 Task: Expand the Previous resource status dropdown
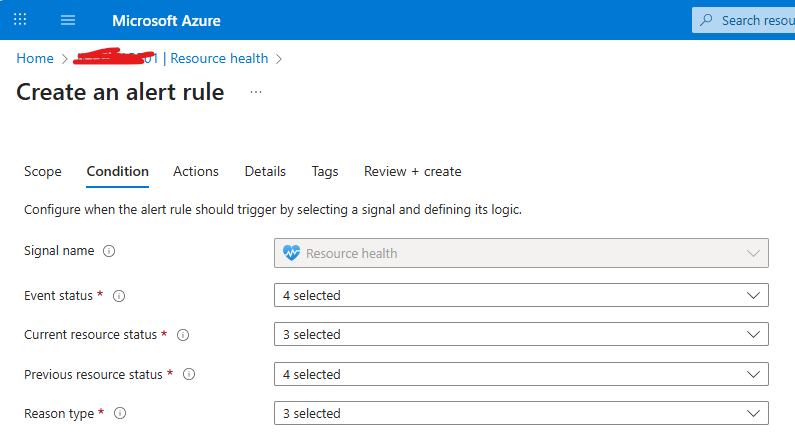click(x=521, y=374)
